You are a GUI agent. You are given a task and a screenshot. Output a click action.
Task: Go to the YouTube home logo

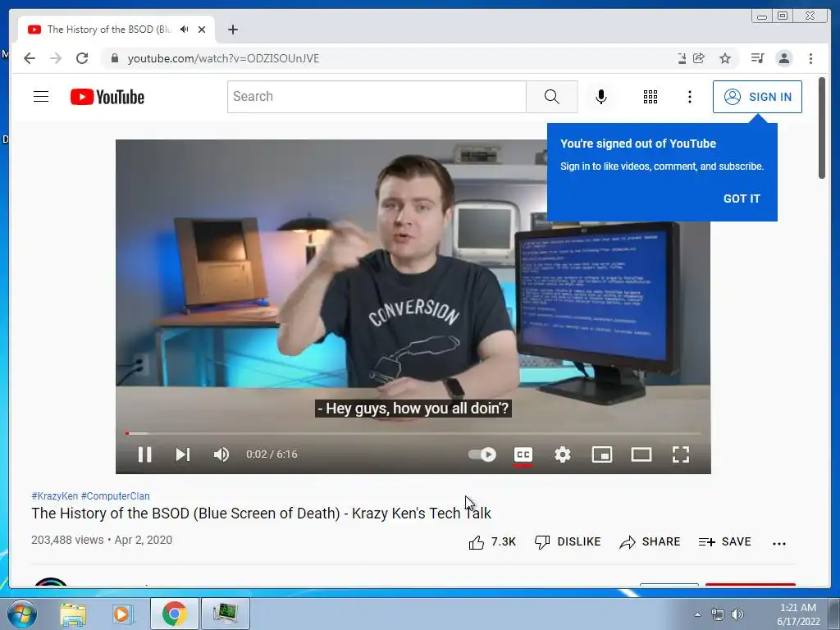[107, 97]
